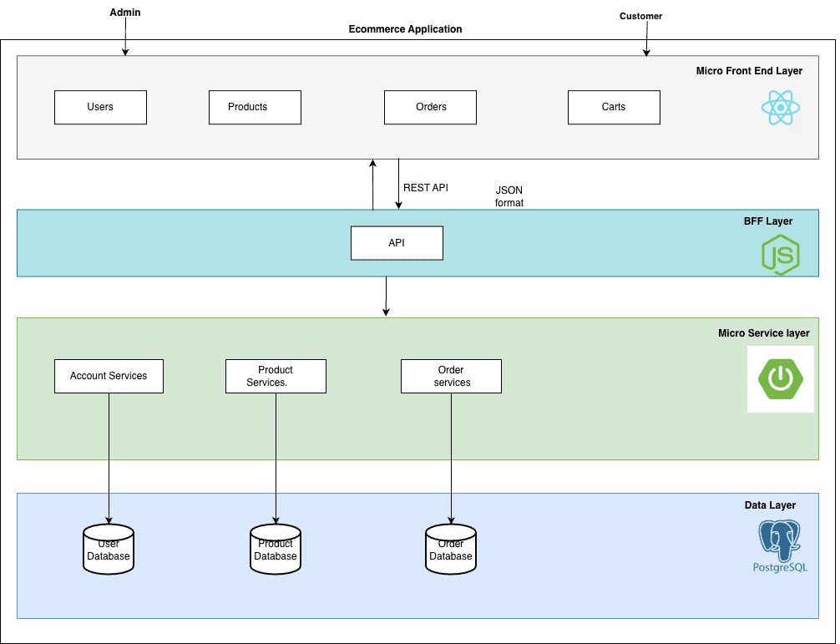840x644 pixels.
Task: Click the Products box
Action: 255,107
